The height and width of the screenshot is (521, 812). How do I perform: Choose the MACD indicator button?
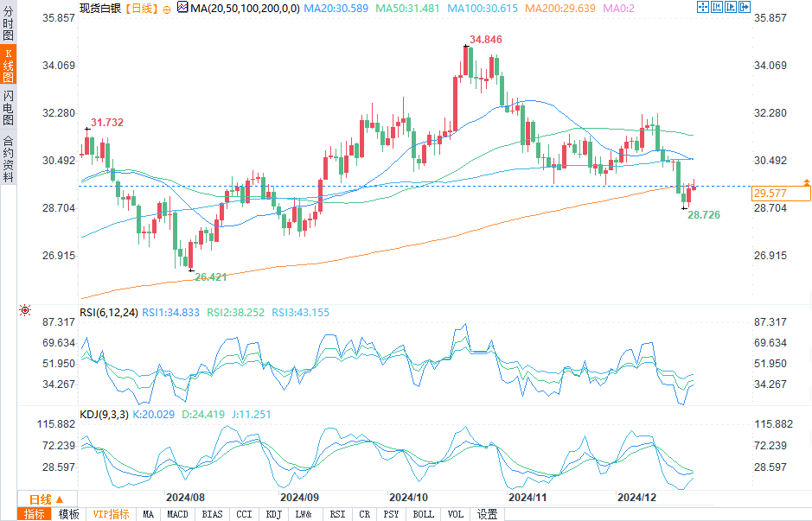(177, 514)
